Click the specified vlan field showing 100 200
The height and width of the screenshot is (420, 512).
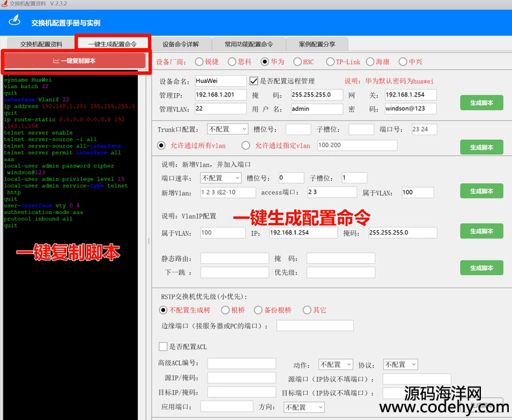(x=357, y=145)
